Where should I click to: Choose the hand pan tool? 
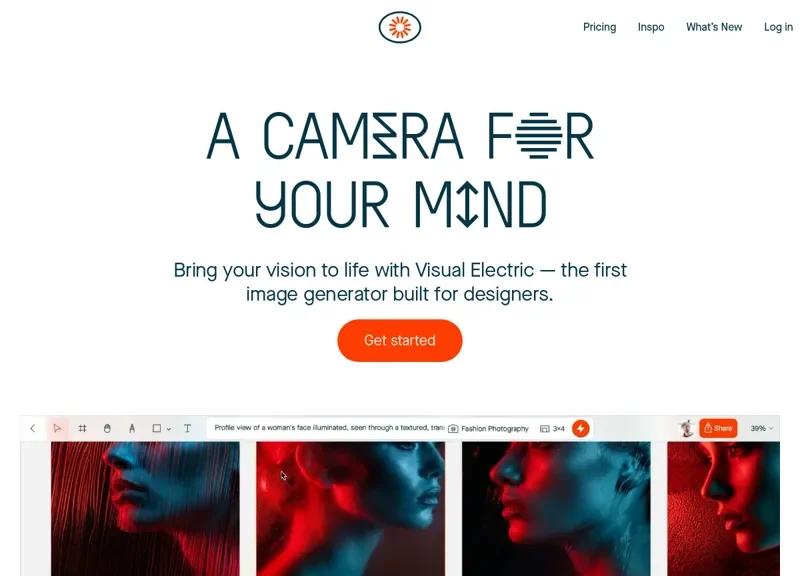coord(107,429)
